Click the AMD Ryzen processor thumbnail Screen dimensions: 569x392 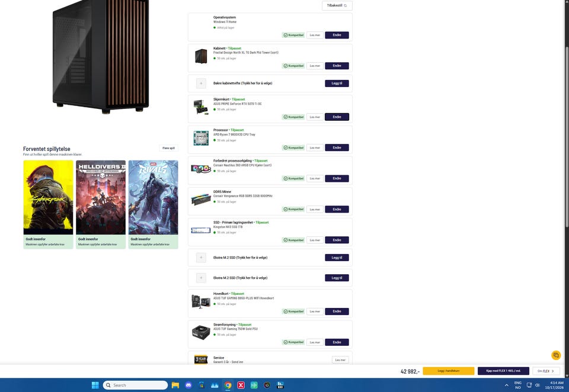201,138
